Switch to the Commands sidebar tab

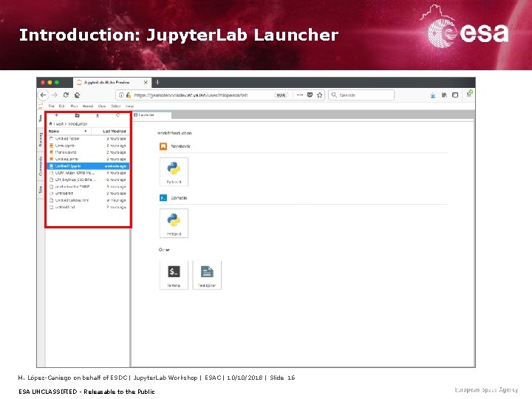pos(41,166)
